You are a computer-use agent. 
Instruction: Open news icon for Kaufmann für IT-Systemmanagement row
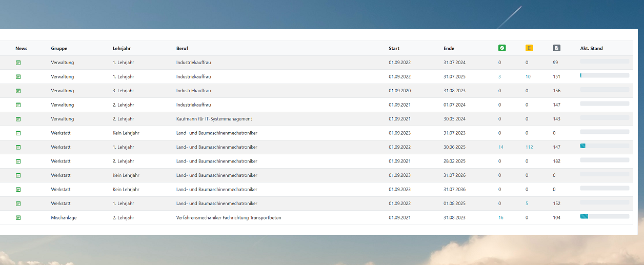click(18, 119)
